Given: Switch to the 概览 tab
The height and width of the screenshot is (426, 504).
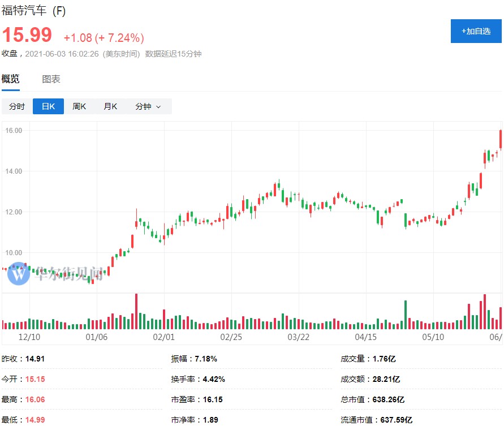Looking at the screenshot, I should click(10, 79).
